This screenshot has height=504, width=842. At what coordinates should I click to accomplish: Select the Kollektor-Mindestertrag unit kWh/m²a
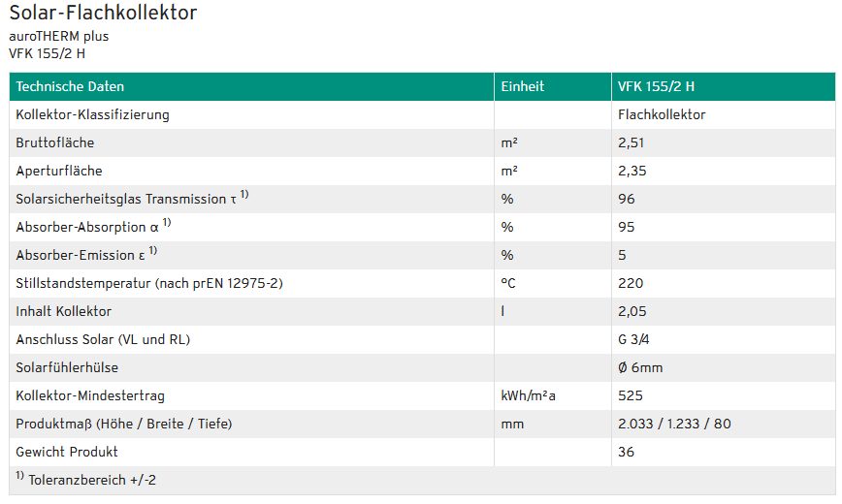click(x=528, y=396)
